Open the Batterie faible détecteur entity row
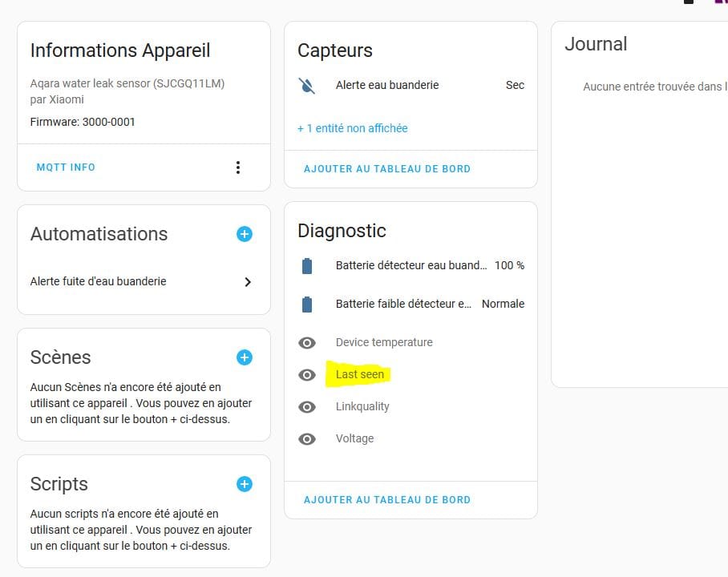Screen dimensions: 728x577 (x=411, y=304)
